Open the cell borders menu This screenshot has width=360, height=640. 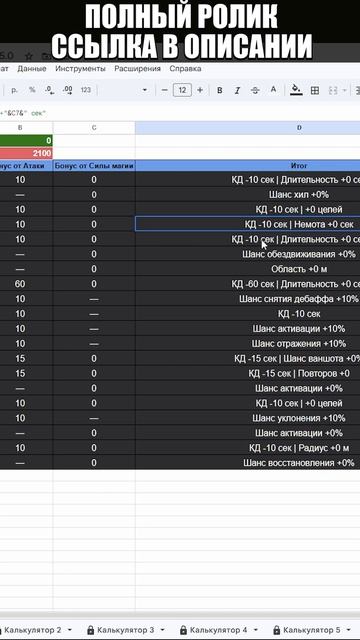click(315, 90)
